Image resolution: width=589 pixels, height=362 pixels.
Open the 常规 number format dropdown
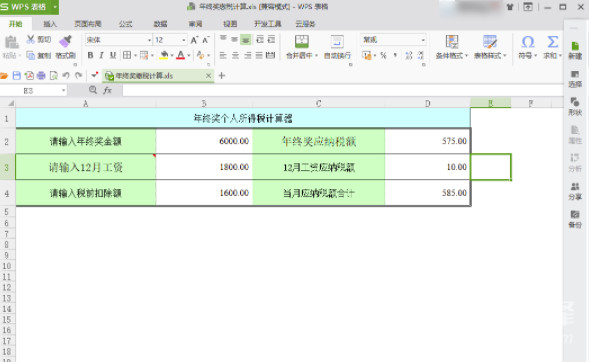[423, 39]
